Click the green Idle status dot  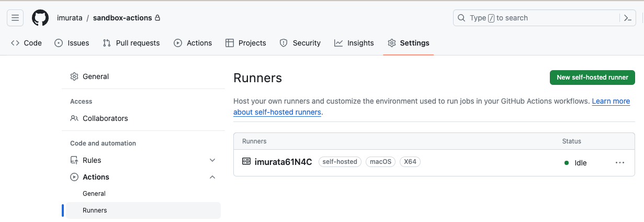point(567,163)
